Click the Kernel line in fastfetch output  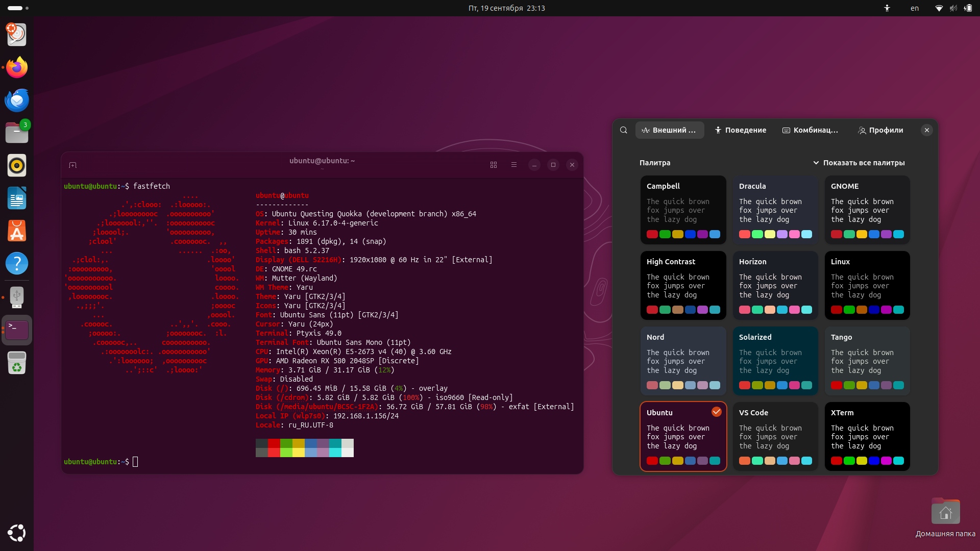[317, 223]
